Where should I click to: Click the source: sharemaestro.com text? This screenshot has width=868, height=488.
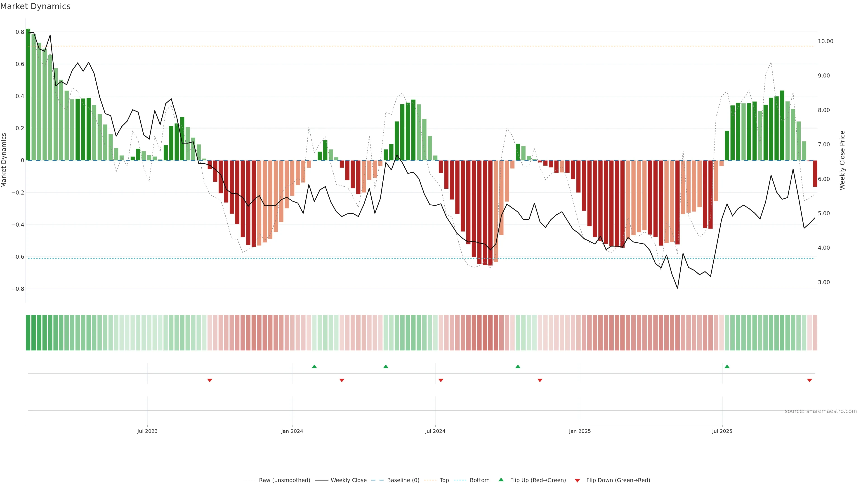821,411
